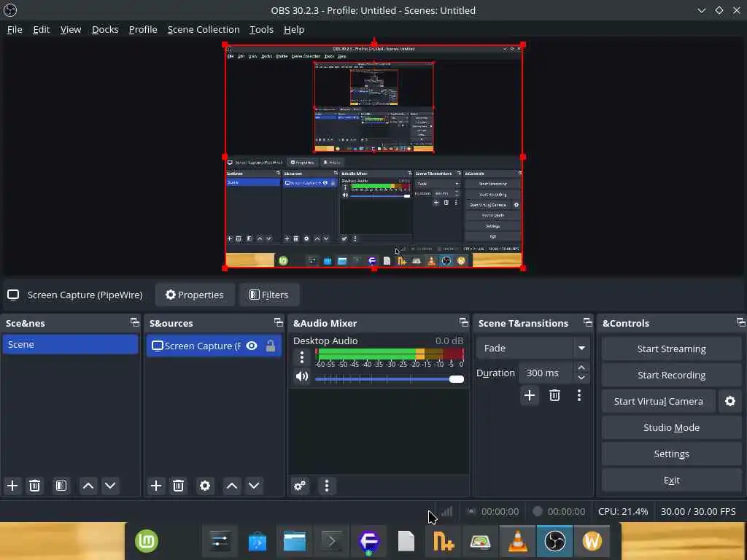Click Start Recording button
Viewport: 747px width, 560px height.
671,376
